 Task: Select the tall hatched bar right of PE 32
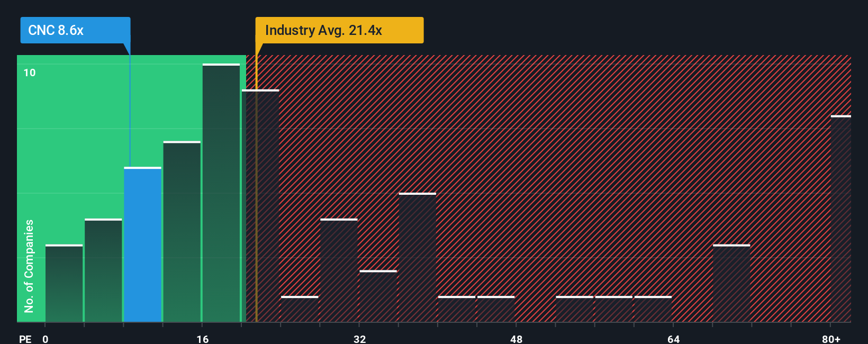[x=418, y=257]
